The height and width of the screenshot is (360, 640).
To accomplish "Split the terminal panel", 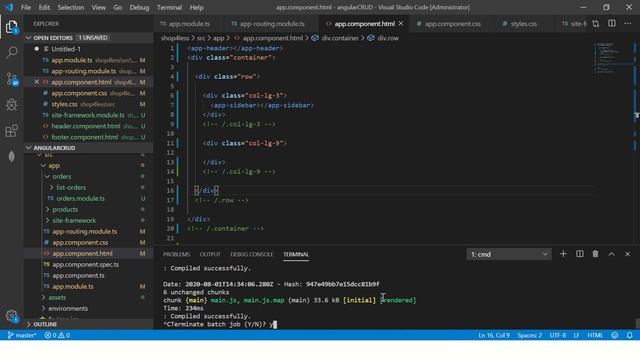I will pyautogui.click(x=580, y=254).
